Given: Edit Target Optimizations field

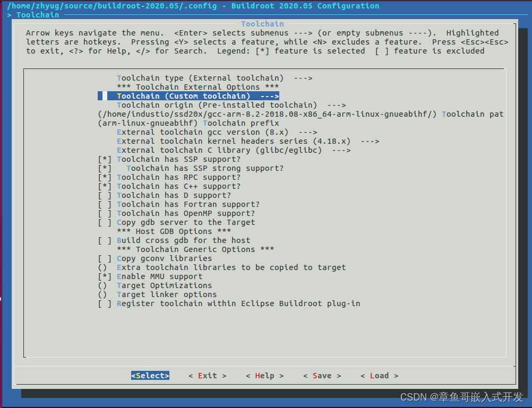Looking at the screenshot, I should coord(155,285).
